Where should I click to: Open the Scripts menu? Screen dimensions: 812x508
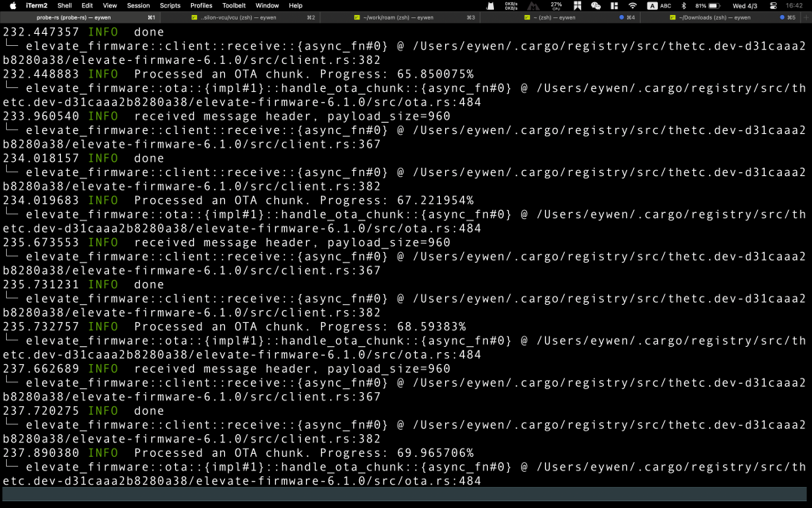pyautogui.click(x=170, y=5)
